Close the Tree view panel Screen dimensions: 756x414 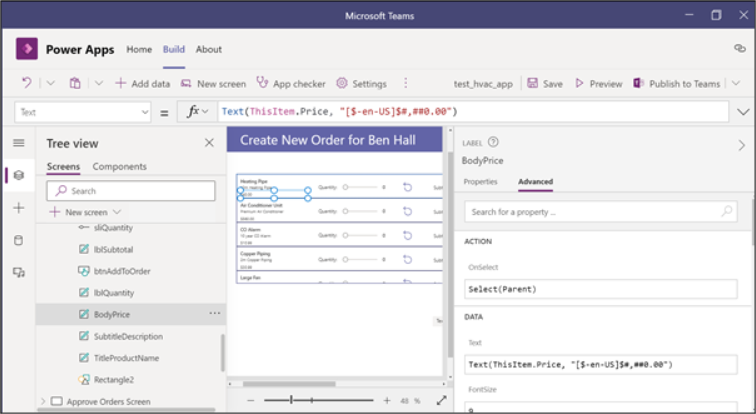click(x=209, y=143)
